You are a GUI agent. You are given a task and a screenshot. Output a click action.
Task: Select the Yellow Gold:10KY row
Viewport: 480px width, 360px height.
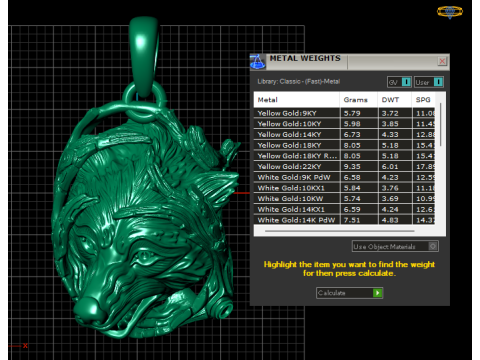click(x=344, y=124)
